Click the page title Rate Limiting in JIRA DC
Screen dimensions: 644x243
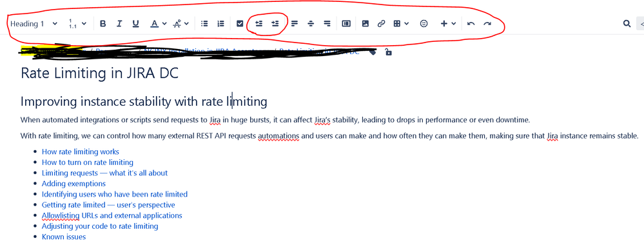99,73
